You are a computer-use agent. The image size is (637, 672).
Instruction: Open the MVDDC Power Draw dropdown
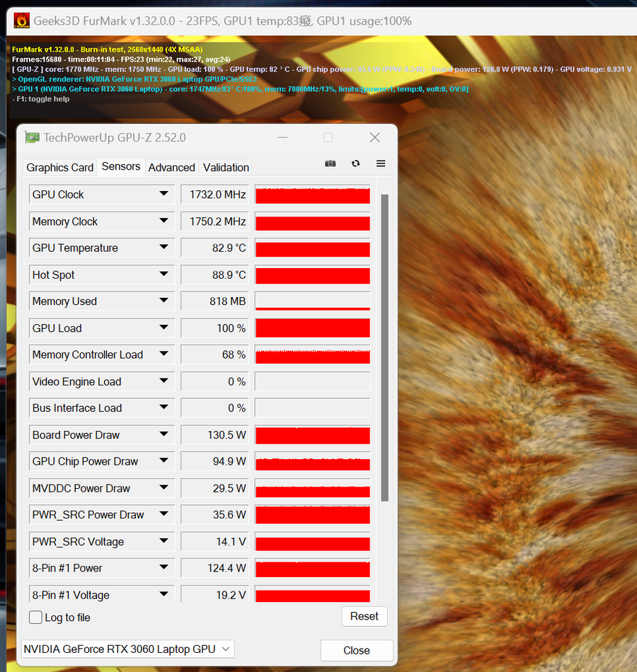163,487
